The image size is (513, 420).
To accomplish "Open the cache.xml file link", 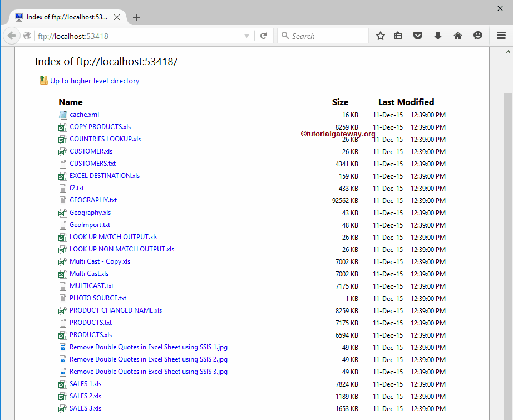I will [x=84, y=115].
